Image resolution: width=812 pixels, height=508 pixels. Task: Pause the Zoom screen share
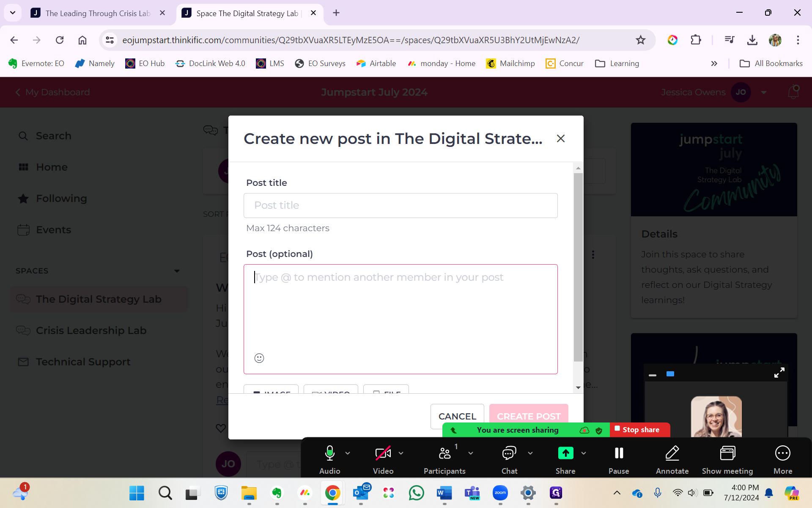click(619, 459)
